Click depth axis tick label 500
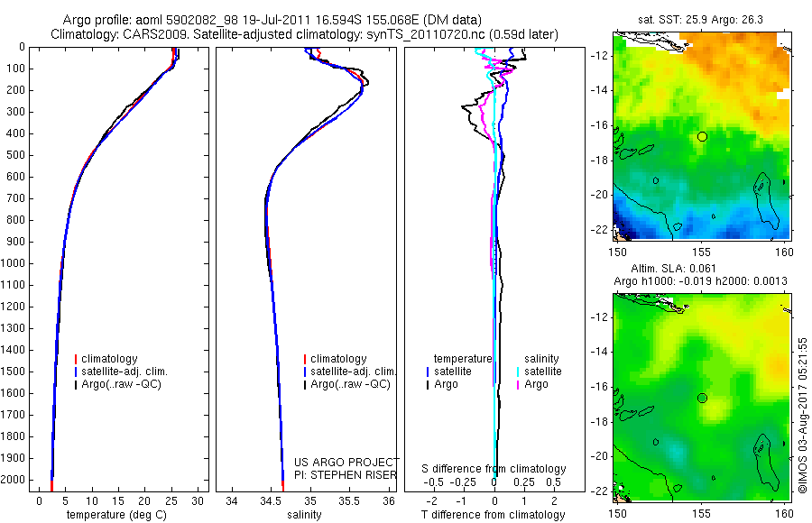The height and width of the screenshot is (523, 812). click(15, 155)
